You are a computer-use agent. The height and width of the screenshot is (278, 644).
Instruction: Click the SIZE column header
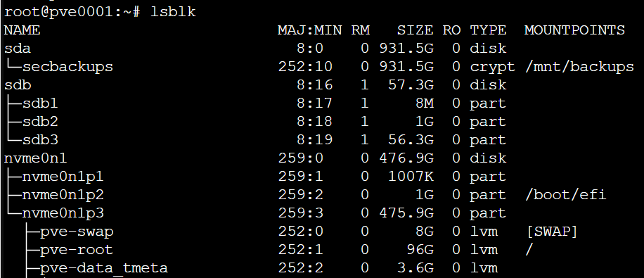(x=415, y=30)
